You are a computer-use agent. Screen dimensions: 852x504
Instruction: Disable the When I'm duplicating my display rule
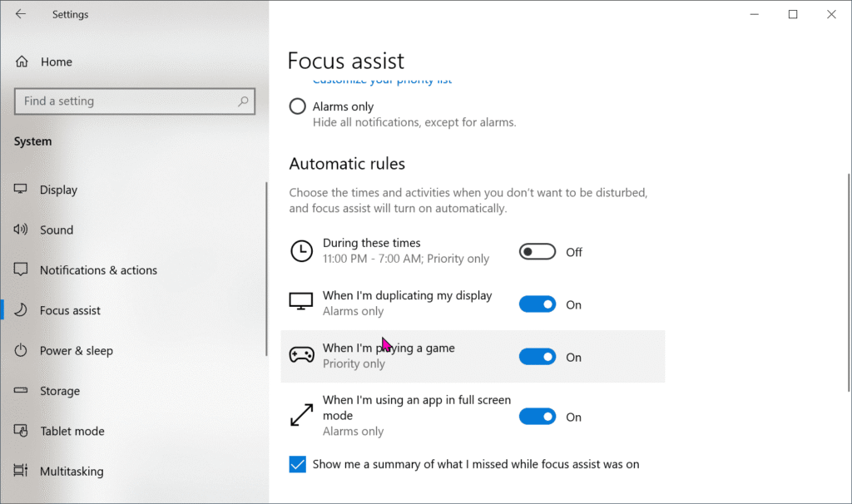click(537, 304)
